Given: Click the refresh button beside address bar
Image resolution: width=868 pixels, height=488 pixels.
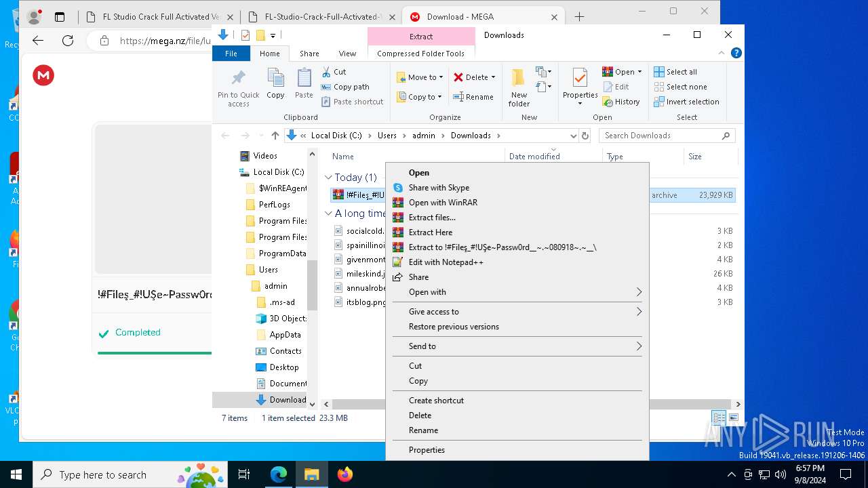Looking at the screenshot, I should coord(585,136).
